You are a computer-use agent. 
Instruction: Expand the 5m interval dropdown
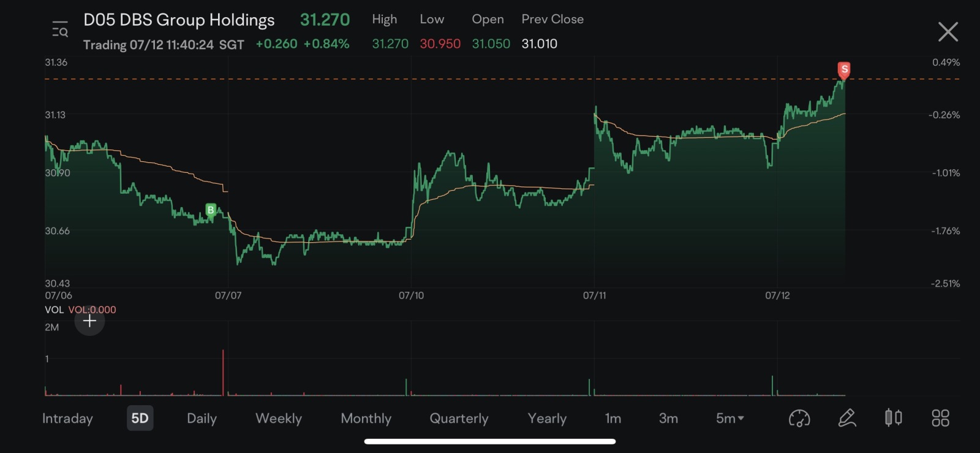coord(730,419)
